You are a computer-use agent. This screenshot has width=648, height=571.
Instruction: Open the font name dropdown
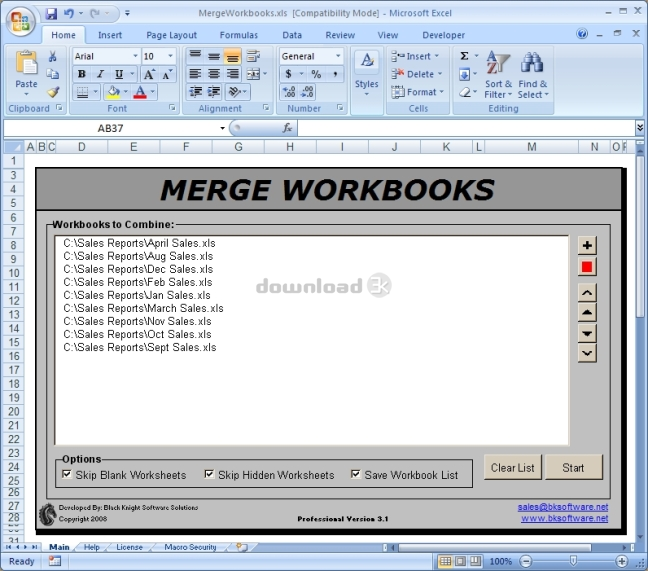(x=135, y=56)
